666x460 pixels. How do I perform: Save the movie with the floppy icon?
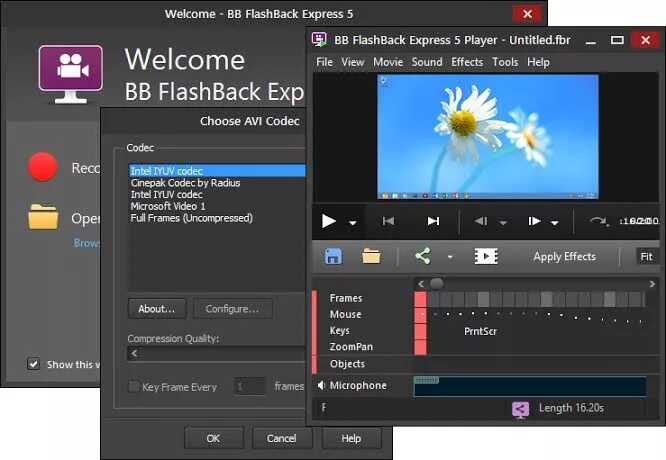(x=333, y=257)
